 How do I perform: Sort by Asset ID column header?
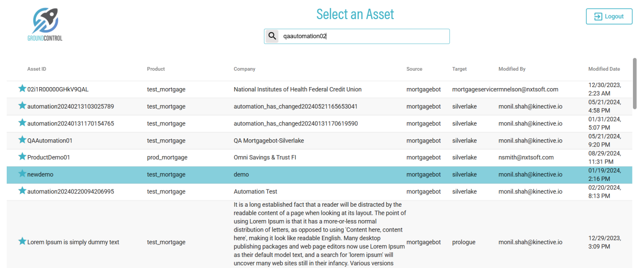click(37, 69)
